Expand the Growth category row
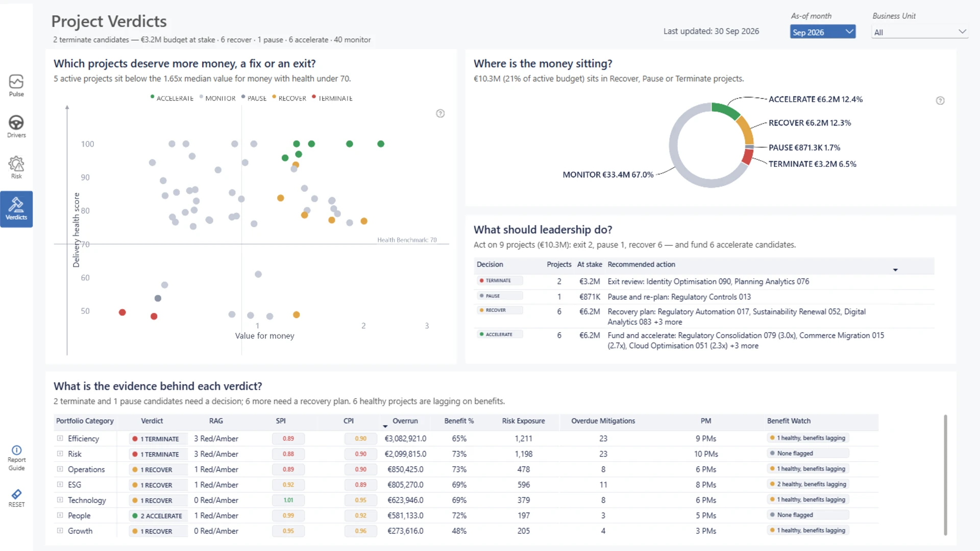This screenshot has width=980, height=551. (x=60, y=531)
